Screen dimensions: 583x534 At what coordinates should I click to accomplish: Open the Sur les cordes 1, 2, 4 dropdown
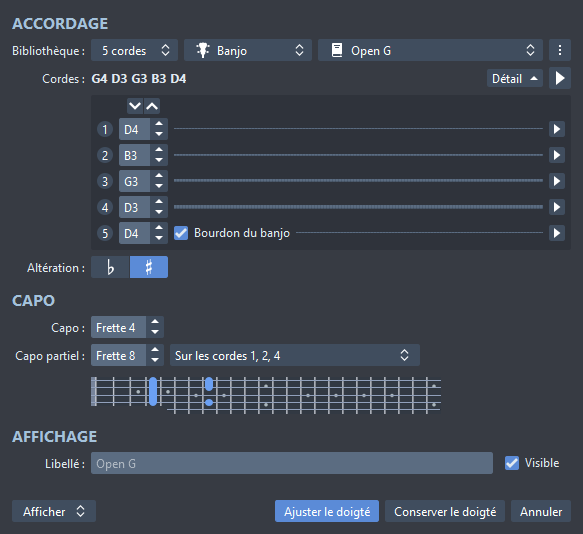click(x=295, y=356)
